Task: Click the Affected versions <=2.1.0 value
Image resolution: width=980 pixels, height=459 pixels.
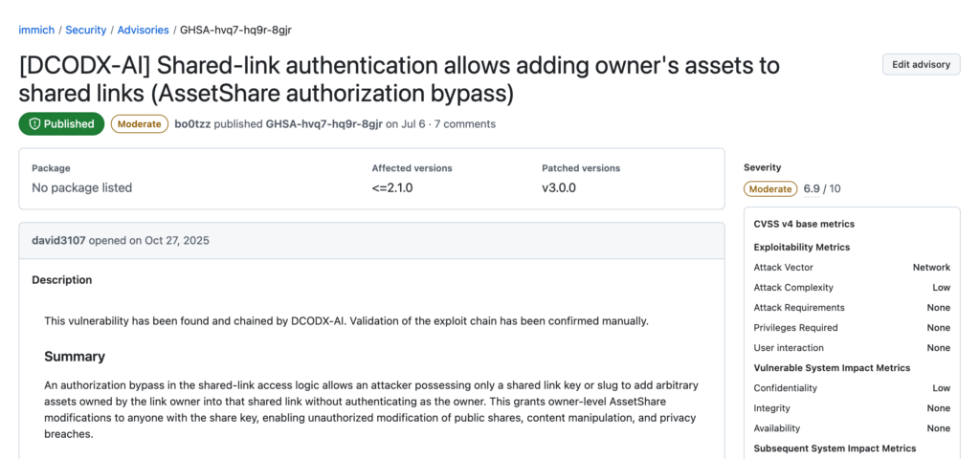Action: pos(391,187)
